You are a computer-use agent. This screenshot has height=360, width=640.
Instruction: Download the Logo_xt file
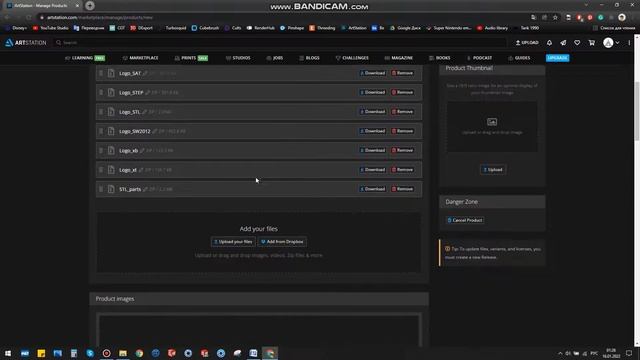point(373,169)
